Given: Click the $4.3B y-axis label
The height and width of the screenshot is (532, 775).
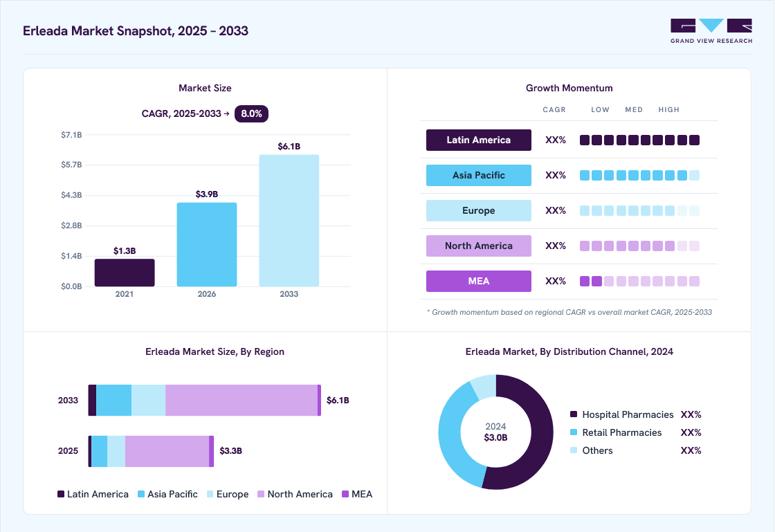Looking at the screenshot, I should [x=71, y=195].
